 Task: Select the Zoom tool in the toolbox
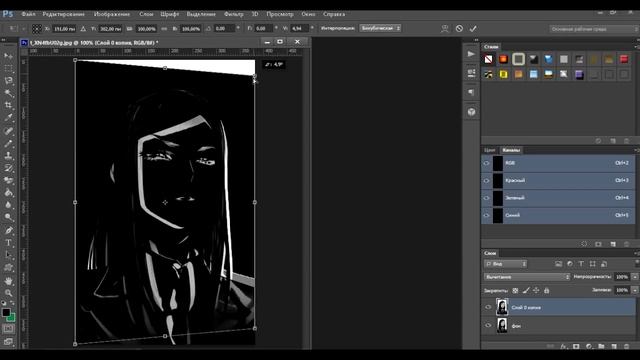[8, 293]
